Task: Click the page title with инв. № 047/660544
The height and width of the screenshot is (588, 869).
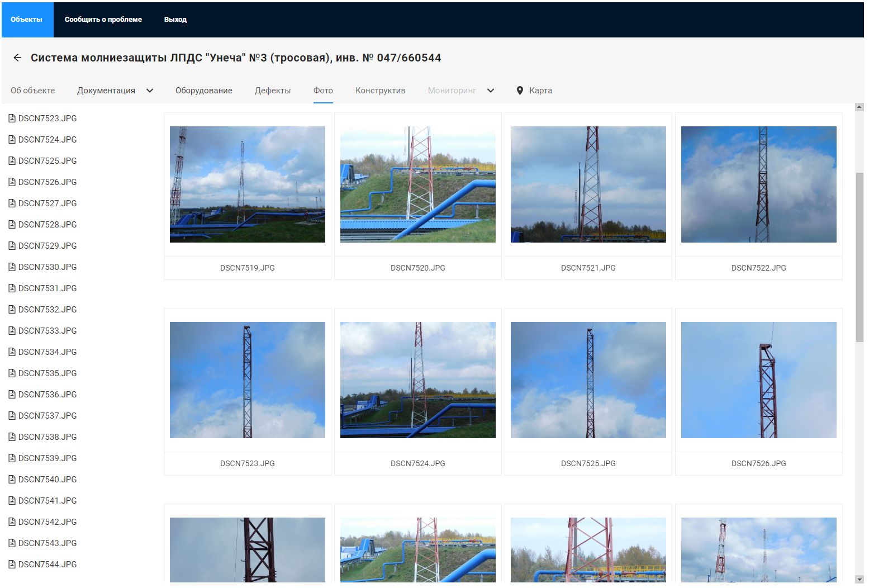Action: [236, 58]
